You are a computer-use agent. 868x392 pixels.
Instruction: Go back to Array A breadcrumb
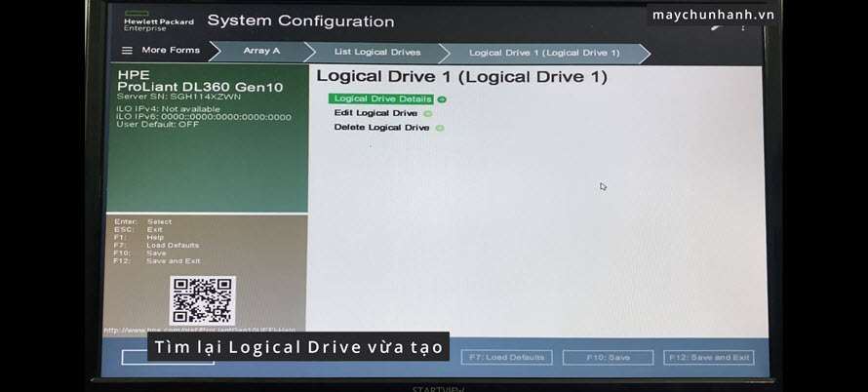coord(261,51)
